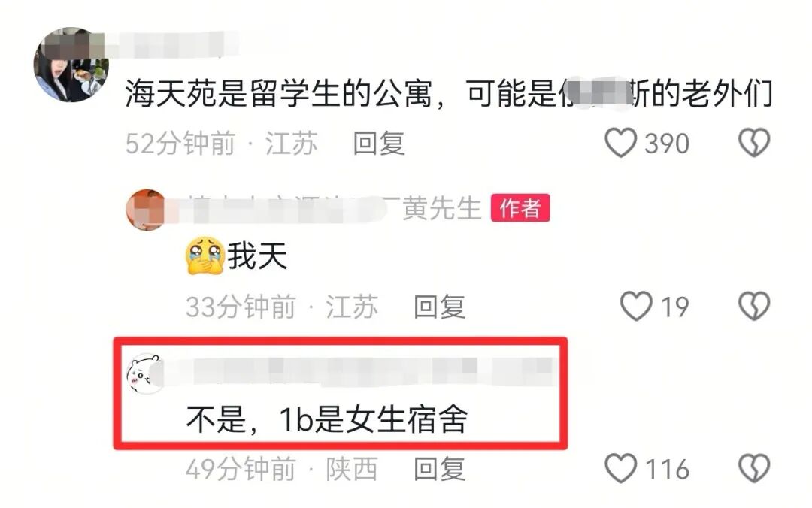Screen dimensions: 812x508
Task: Open the author 黄先生's avatar
Action: tap(147, 210)
